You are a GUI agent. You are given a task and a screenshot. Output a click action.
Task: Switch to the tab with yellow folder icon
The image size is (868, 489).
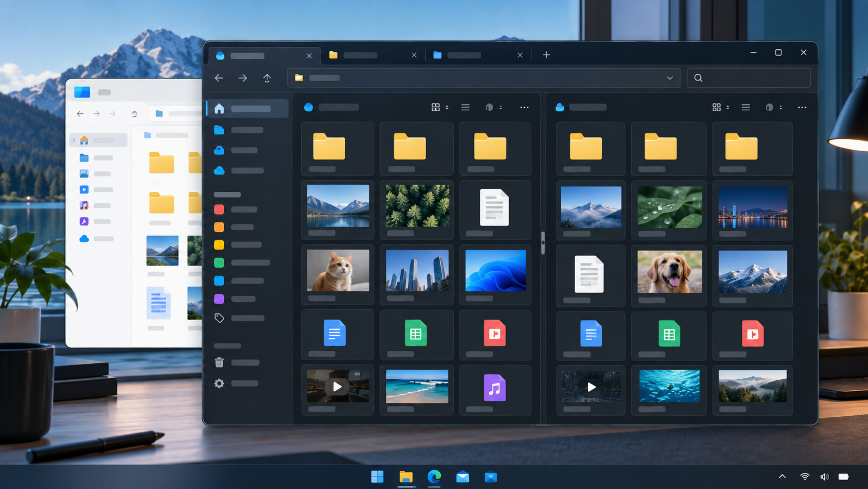[373, 55]
